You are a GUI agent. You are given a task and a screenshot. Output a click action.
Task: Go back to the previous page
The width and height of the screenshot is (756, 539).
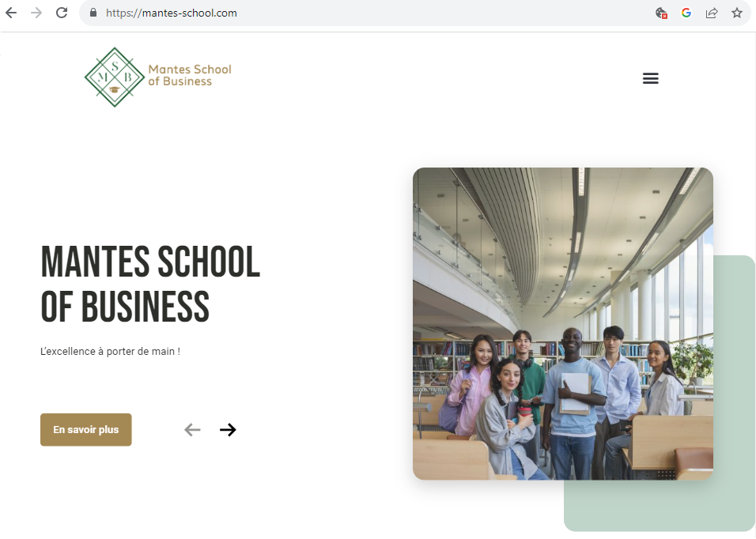click(x=11, y=13)
